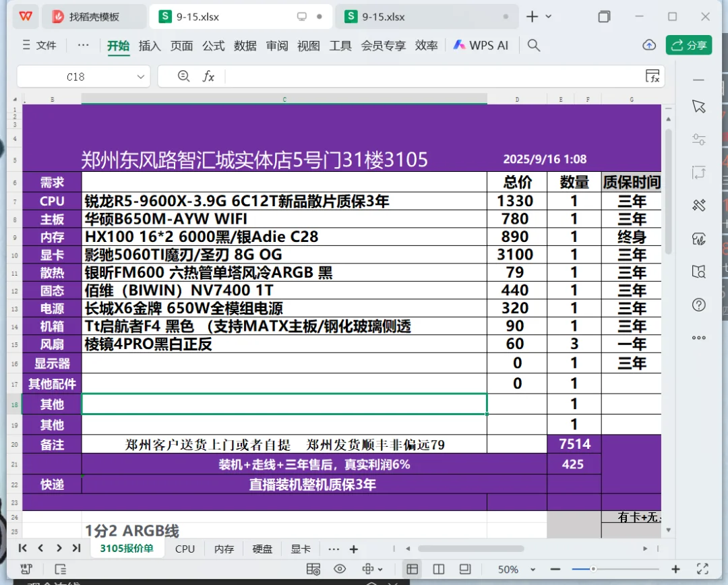
Task: Select the 开始 ribbon tab
Action: (x=119, y=46)
